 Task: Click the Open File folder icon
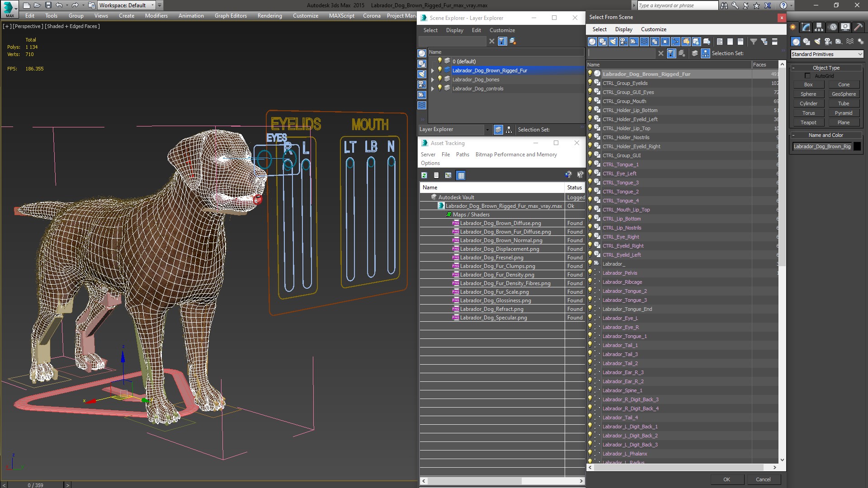pyautogui.click(x=37, y=5)
